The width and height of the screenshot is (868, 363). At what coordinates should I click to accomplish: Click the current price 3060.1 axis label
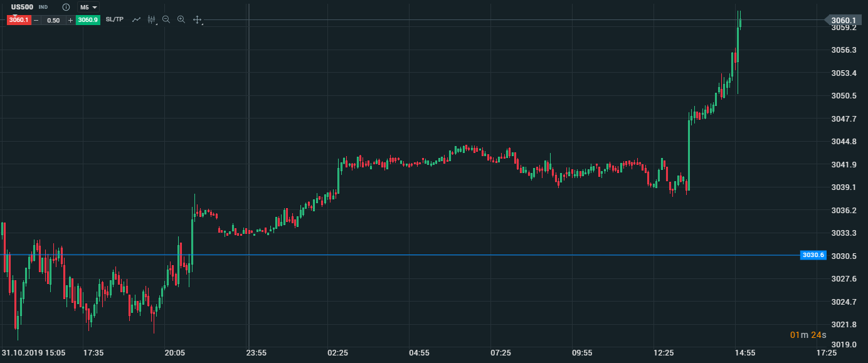point(843,20)
